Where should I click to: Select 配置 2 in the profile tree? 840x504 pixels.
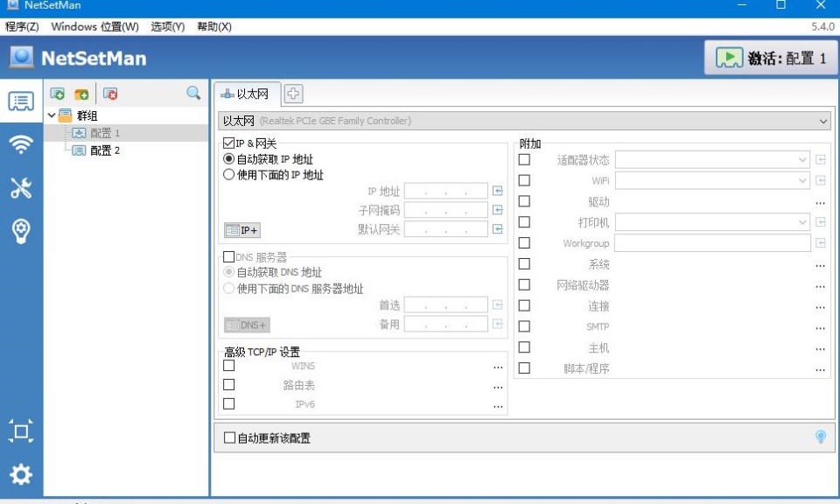pos(105,150)
